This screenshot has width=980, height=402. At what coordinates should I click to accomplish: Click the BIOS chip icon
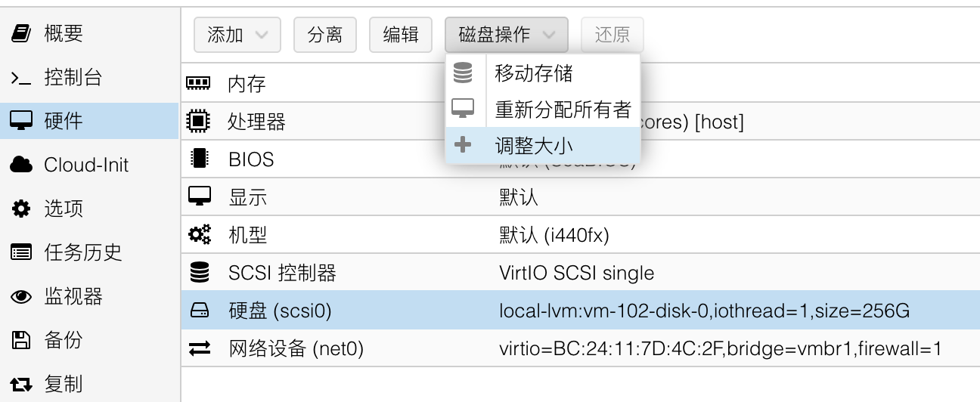[199, 159]
